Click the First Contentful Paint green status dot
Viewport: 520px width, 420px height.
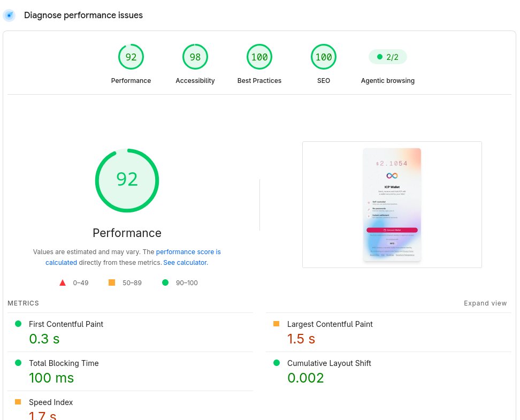18,324
